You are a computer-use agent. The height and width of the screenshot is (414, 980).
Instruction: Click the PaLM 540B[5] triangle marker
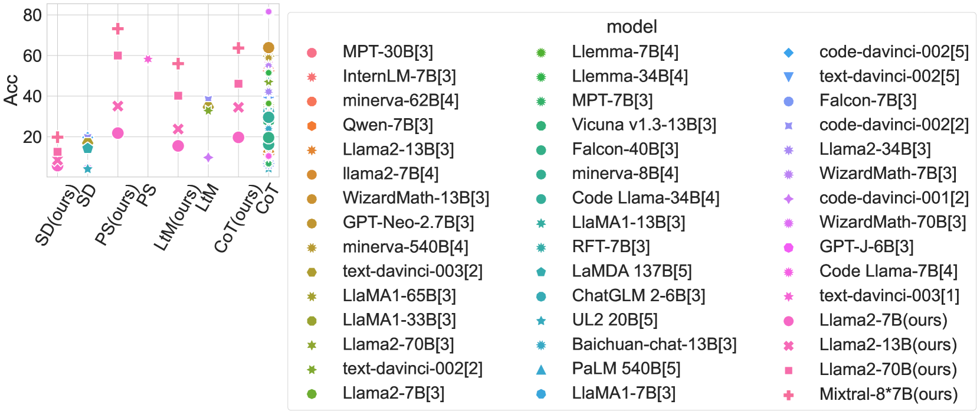click(540, 370)
